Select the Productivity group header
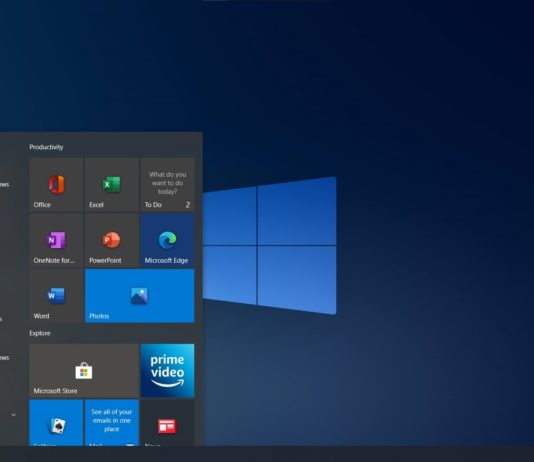 (46, 147)
